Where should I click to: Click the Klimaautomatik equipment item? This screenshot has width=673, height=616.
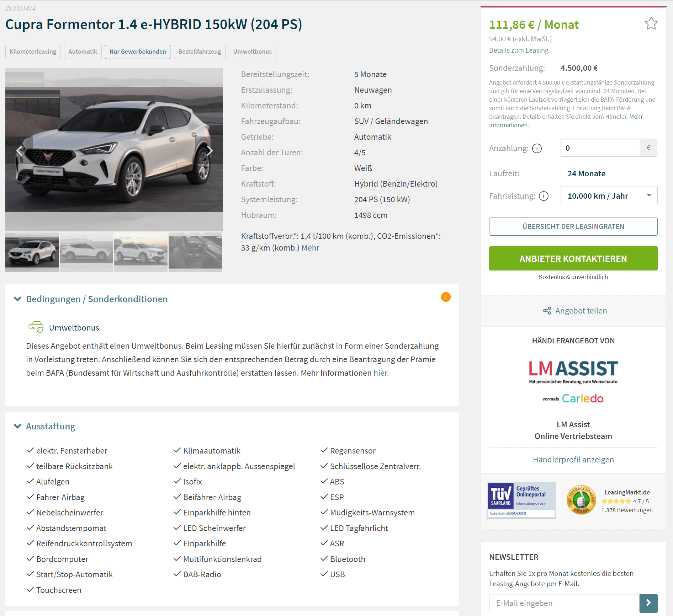207,451
